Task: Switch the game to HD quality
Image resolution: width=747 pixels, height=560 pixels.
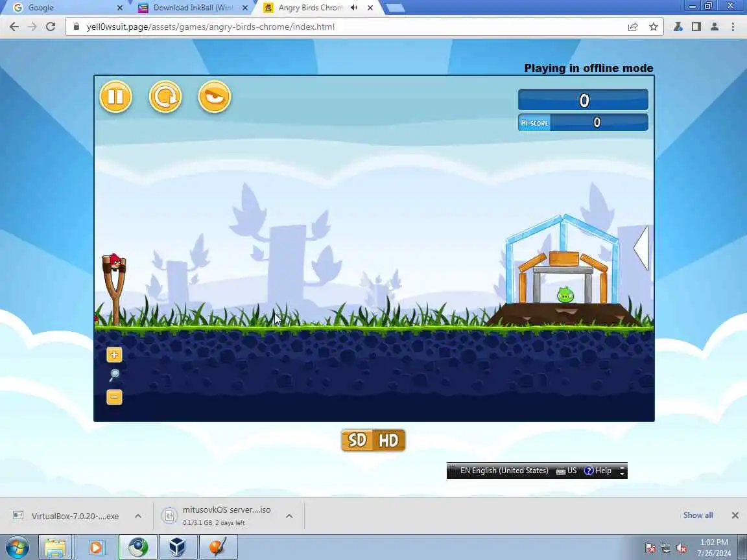Action: coord(389,441)
